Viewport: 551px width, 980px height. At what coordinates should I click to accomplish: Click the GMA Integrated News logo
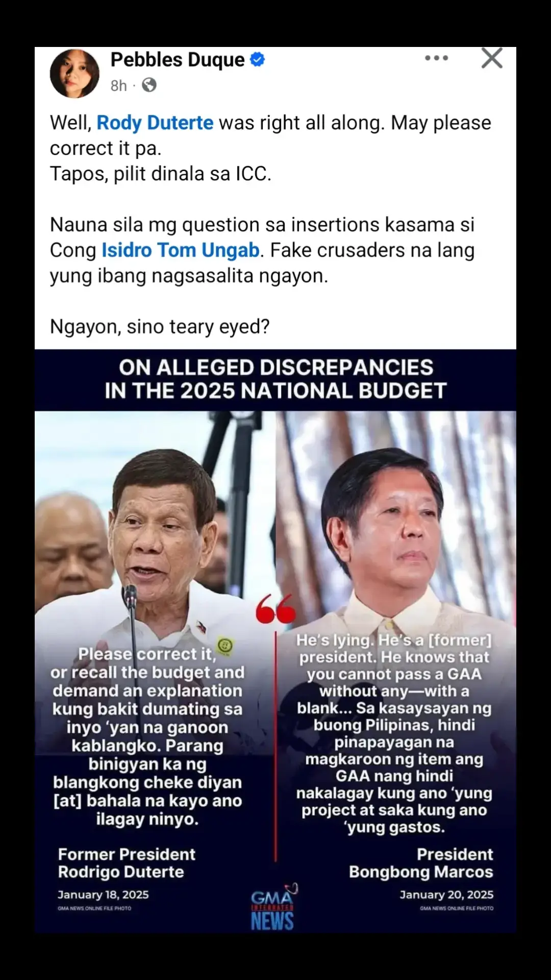pos(274,907)
